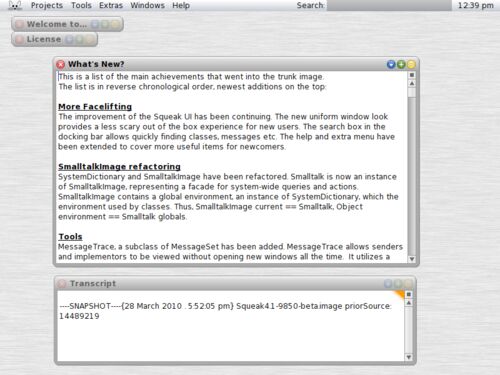
Task: Click the Welcome to... yellow collapse button
Action: pyautogui.click(x=115, y=24)
